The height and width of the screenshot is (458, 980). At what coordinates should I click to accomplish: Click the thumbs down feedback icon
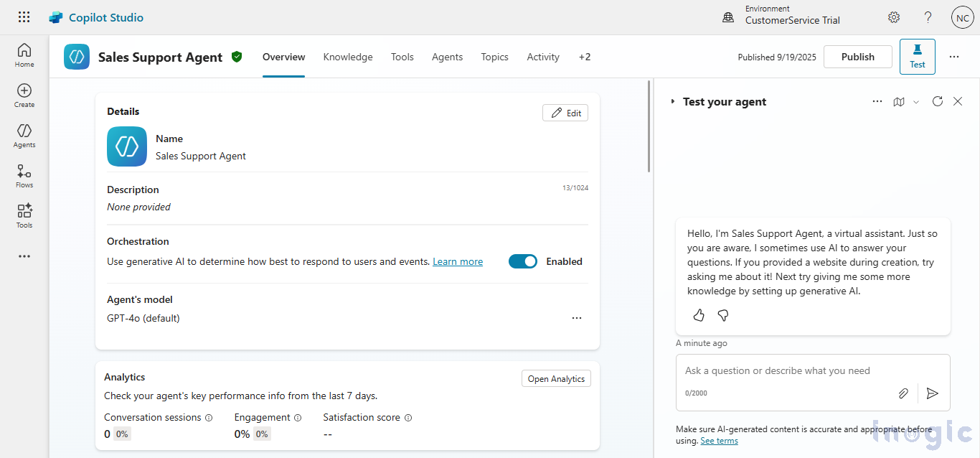click(723, 315)
